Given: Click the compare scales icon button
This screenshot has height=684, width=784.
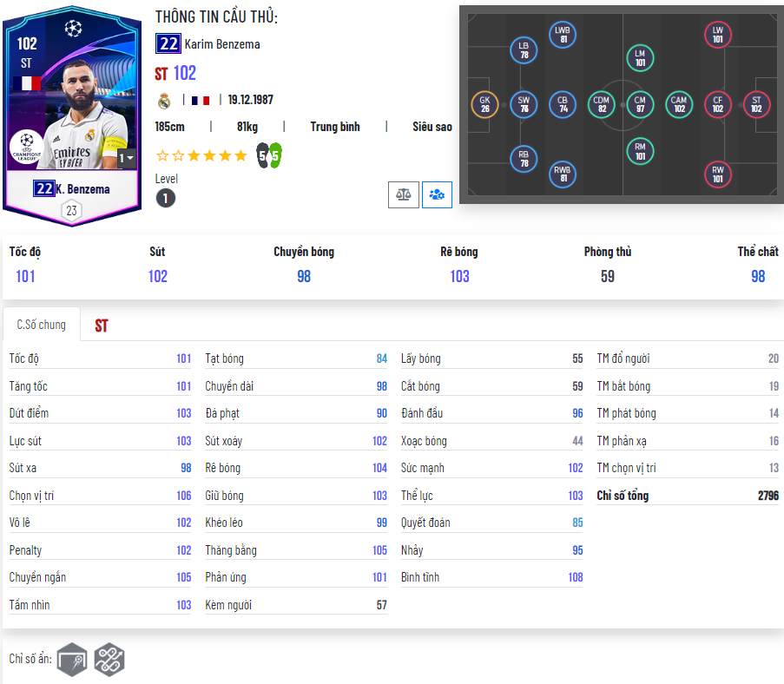Looking at the screenshot, I should click(404, 194).
